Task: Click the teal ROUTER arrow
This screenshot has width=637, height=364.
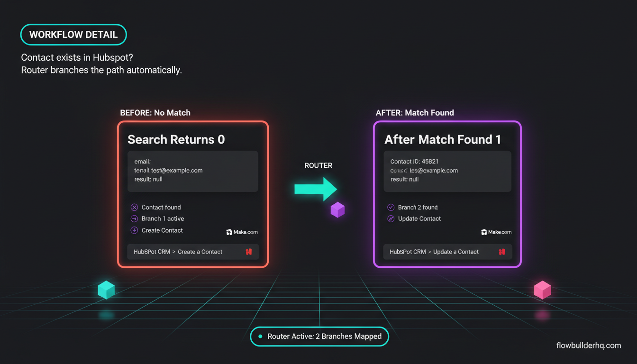Action: point(316,189)
